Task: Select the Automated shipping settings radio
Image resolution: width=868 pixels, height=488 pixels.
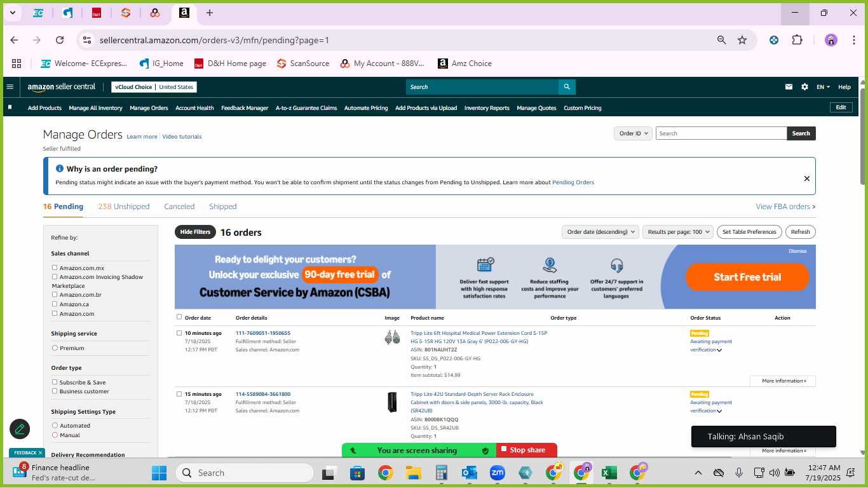Action: [x=55, y=426]
